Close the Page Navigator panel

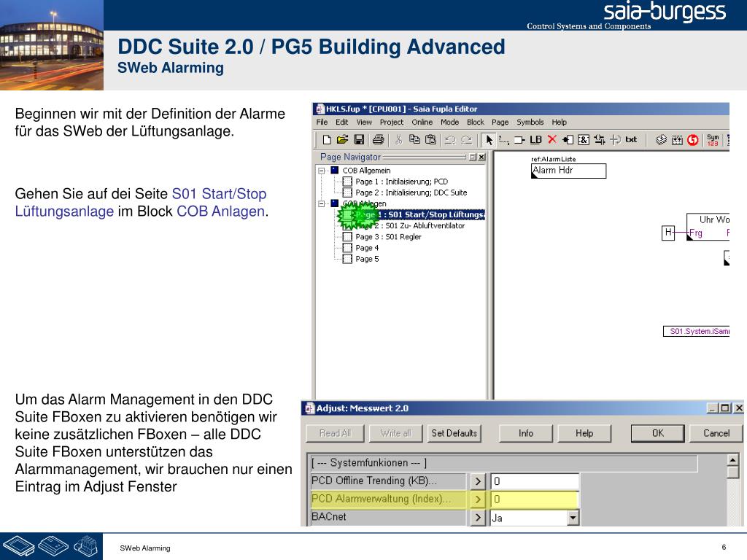[481, 157]
